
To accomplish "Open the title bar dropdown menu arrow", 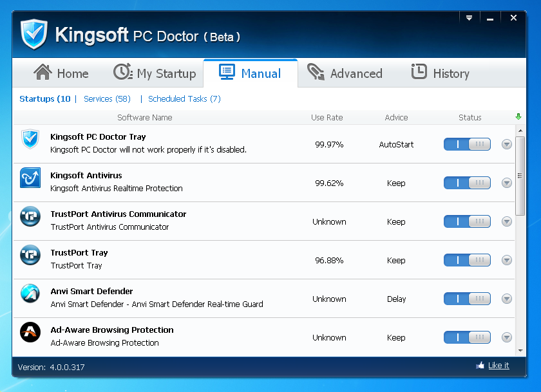I will (470, 18).
